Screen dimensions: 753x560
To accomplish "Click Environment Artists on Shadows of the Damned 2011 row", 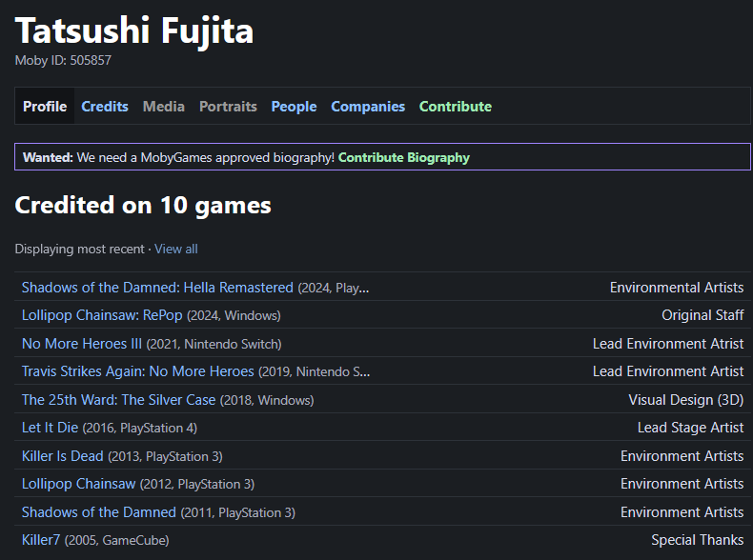I will point(682,512).
